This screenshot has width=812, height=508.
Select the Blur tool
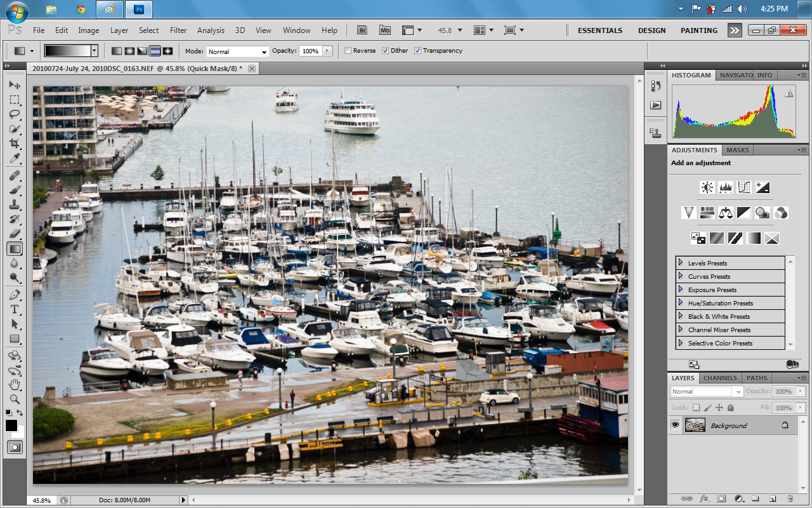tap(15, 263)
